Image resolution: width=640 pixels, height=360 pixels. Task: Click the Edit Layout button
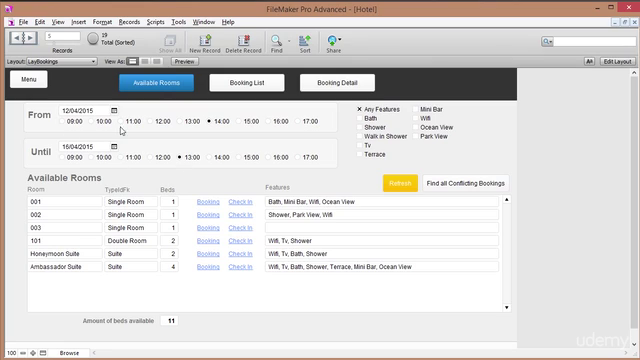tap(617, 62)
